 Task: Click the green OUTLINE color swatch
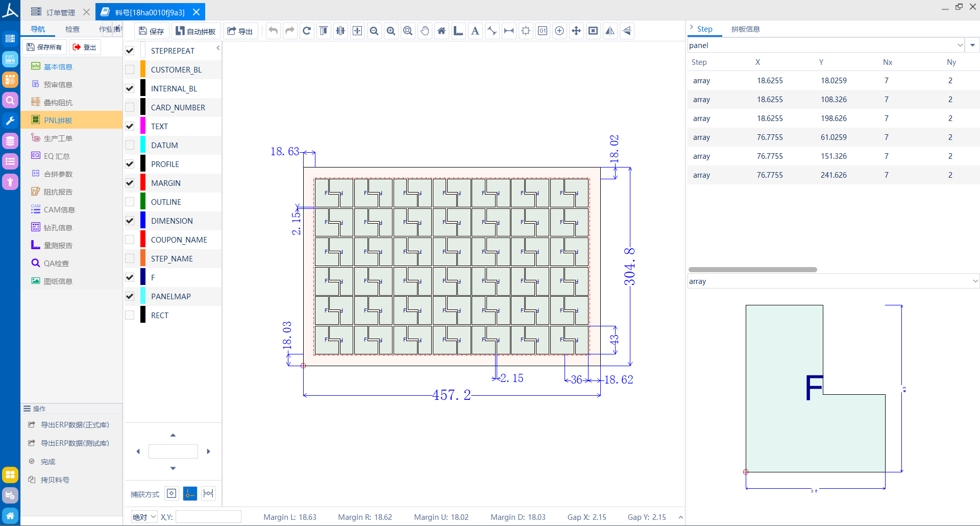click(x=143, y=202)
